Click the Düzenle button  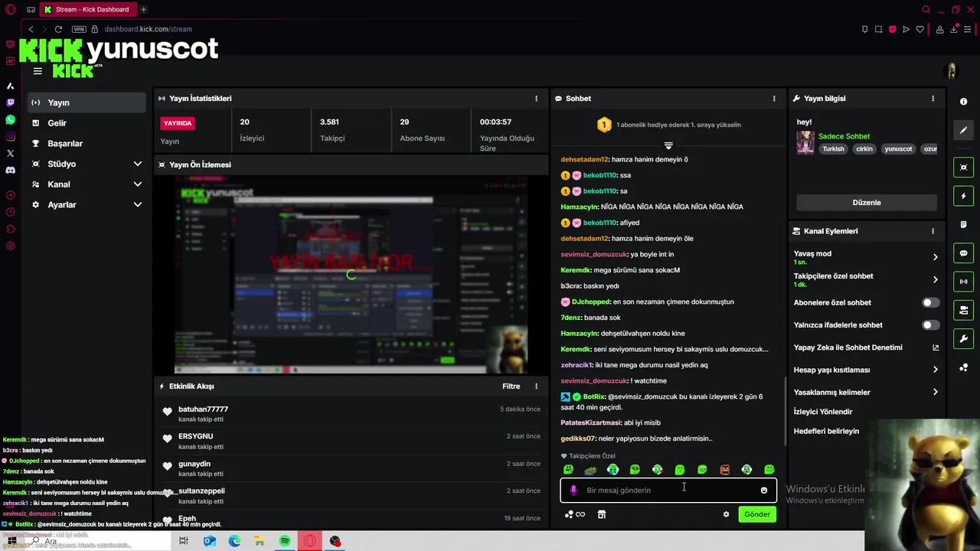pyautogui.click(x=867, y=203)
